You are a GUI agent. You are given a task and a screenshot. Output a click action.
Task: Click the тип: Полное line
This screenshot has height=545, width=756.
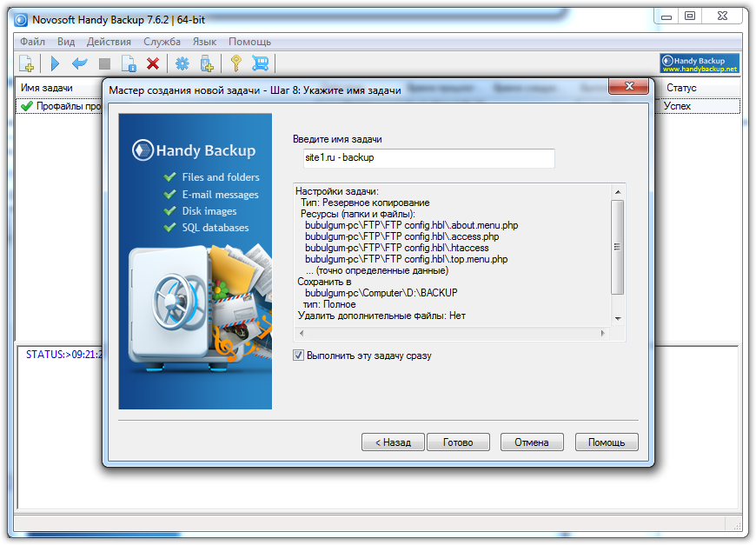tap(329, 305)
